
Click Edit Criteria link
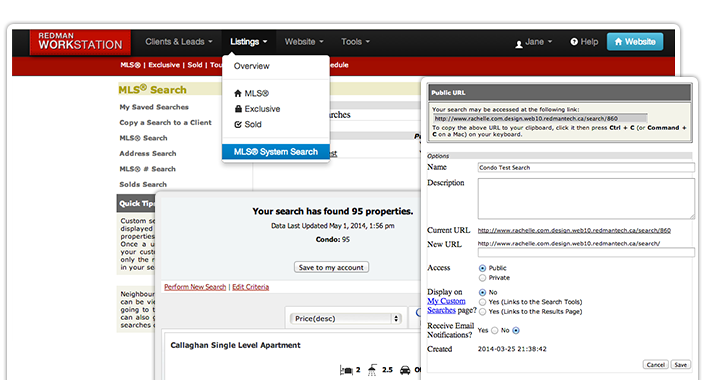pyautogui.click(x=251, y=287)
